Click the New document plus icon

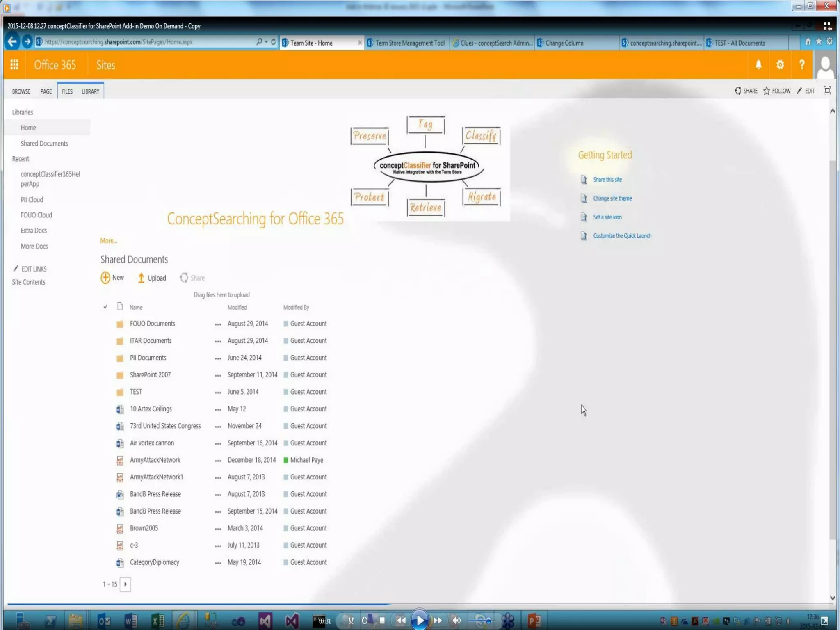click(105, 278)
